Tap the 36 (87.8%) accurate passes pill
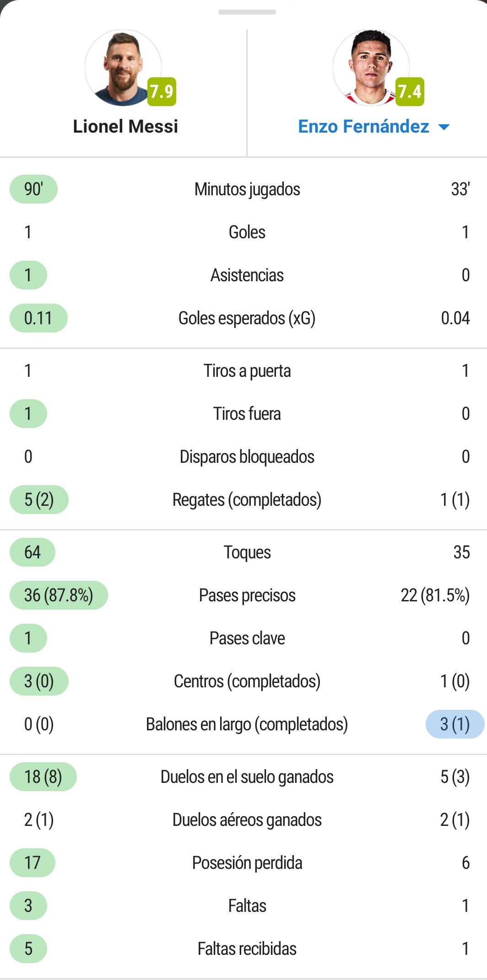Image resolution: width=487 pixels, height=980 pixels. click(x=59, y=595)
